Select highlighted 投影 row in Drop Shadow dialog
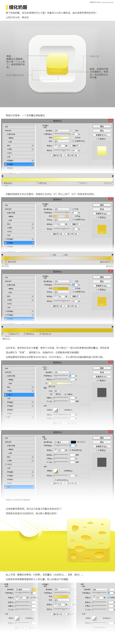Viewport: 115px width, 644px height. coord(19,487)
